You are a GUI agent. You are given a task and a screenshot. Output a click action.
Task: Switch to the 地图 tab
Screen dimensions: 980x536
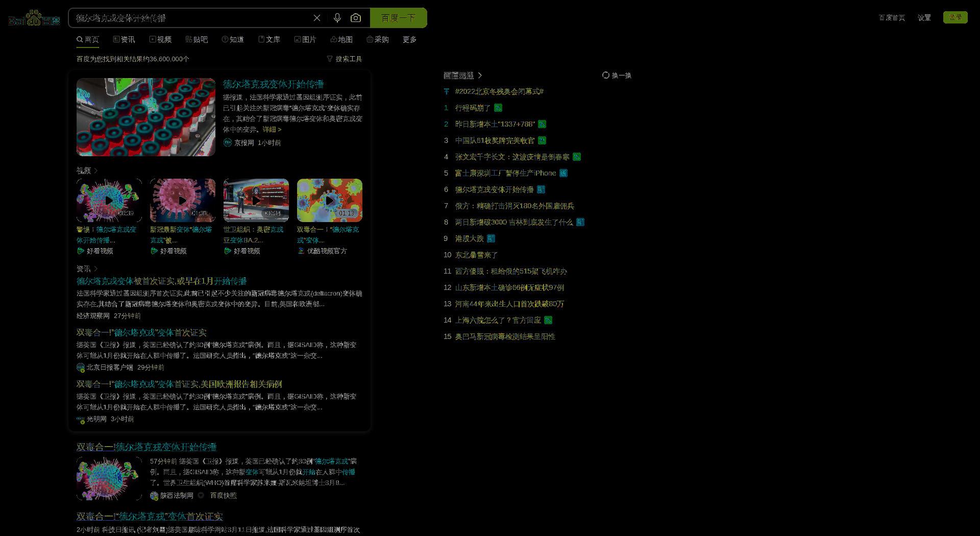tap(341, 39)
